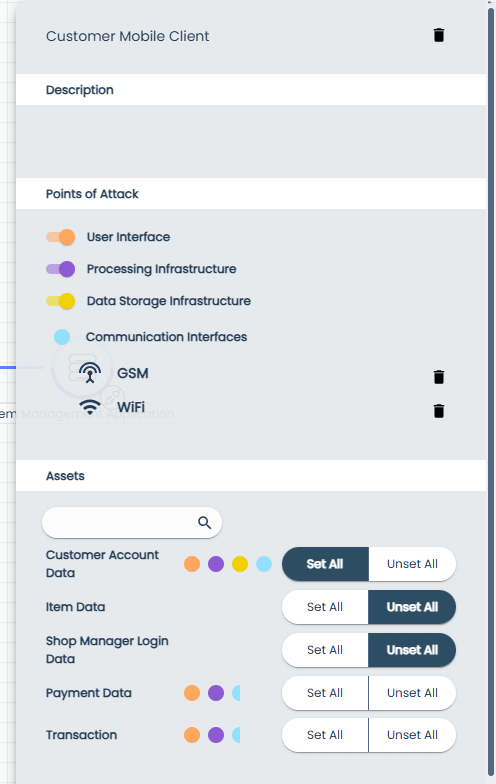Click the User Interface label
This screenshot has height=784, width=496.
128,237
